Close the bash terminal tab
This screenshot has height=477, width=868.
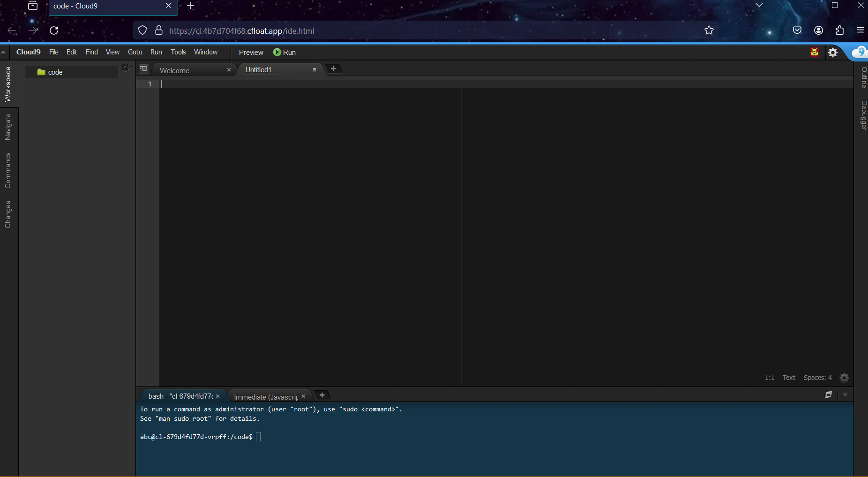217,396
